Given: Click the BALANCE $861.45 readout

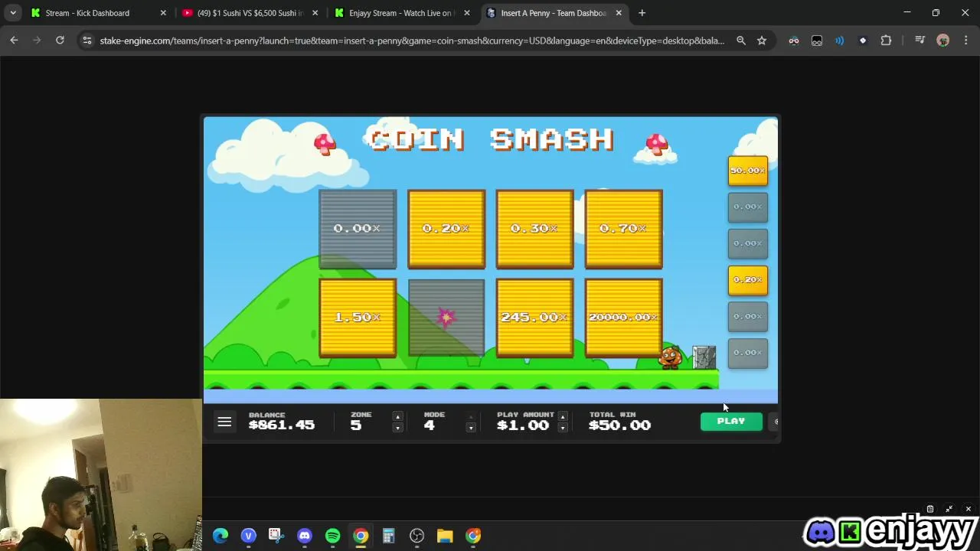Looking at the screenshot, I should pyautogui.click(x=281, y=421).
